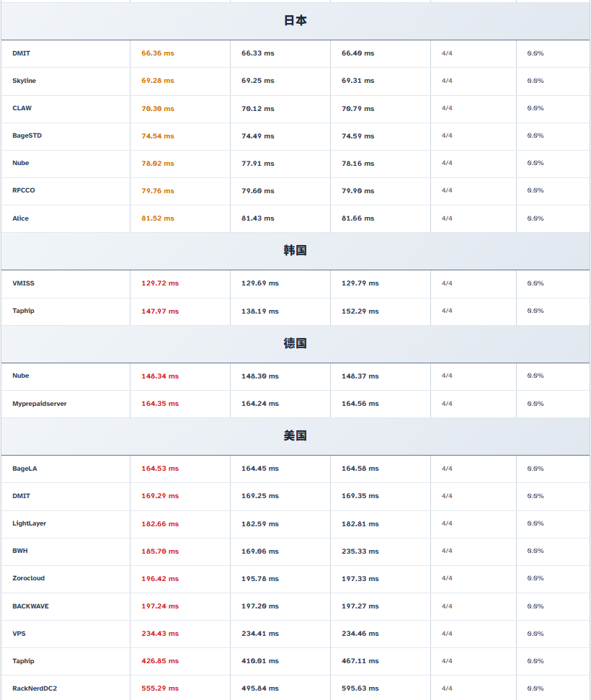
Task: Click BWH maximum latency 235.33 ms
Action: [360, 551]
